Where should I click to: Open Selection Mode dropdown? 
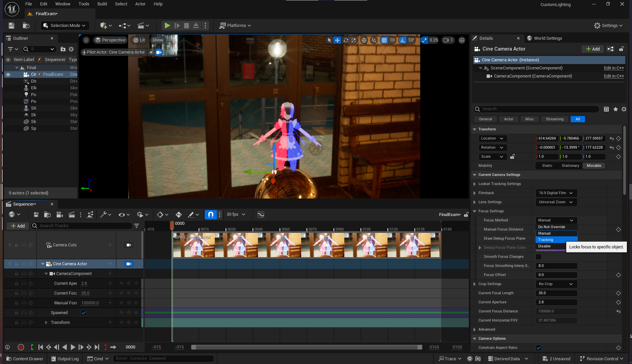[x=64, y=26]
